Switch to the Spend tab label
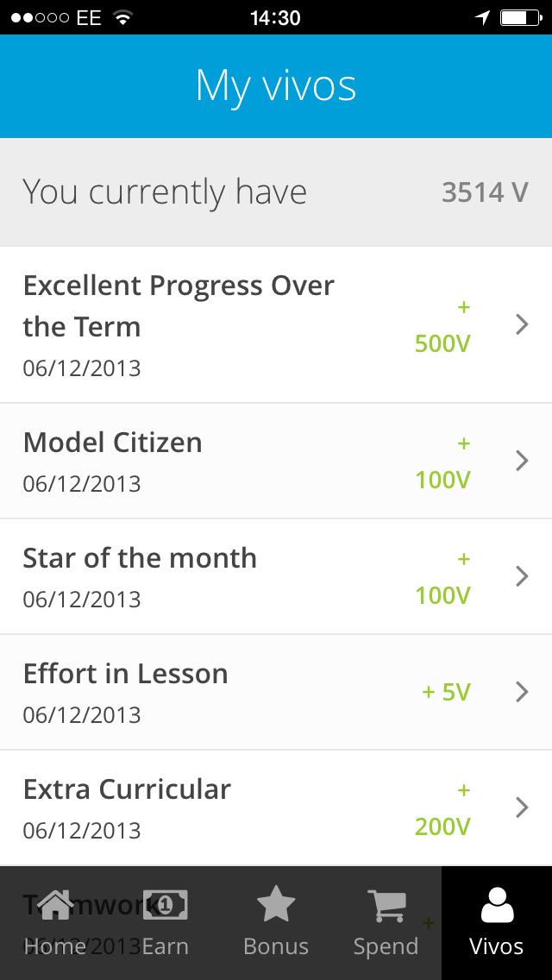 pyautogui.click(x=386, y=946)
